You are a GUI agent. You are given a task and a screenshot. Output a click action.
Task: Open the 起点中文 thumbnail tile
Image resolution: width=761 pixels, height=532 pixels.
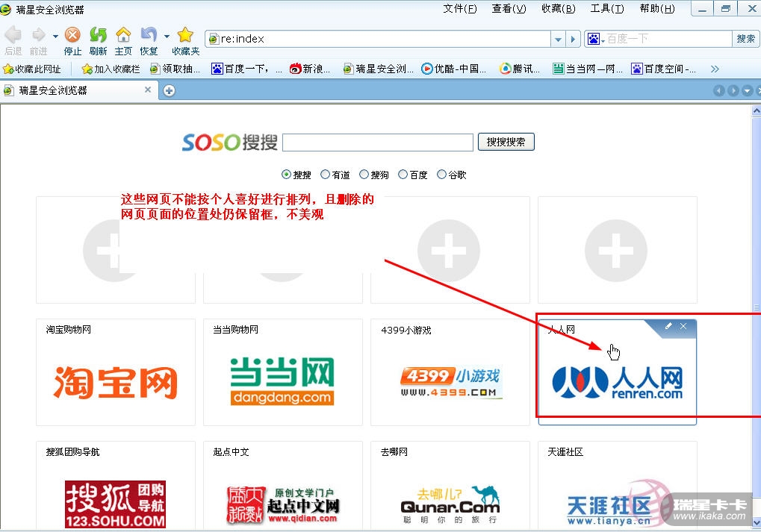[282, 485]
